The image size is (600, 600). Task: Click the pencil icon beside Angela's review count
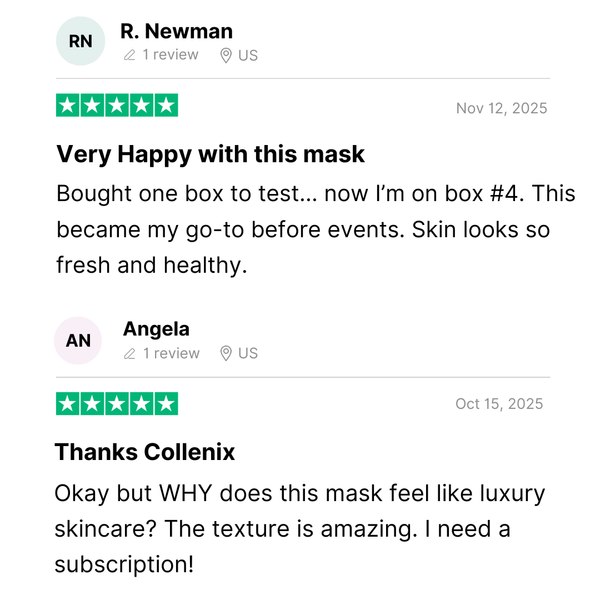(129, 354)
